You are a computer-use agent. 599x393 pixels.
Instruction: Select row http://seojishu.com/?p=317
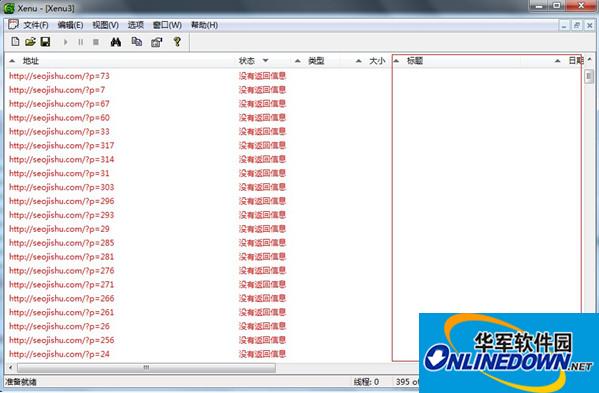point(62,146)
